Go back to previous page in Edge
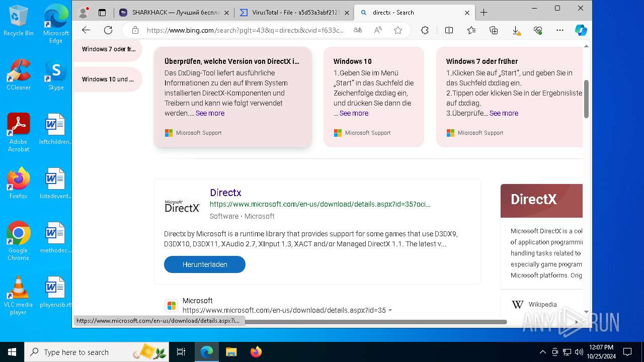Image resolution: width=644 pixels, height=362 pixels. tap(86, 30)
